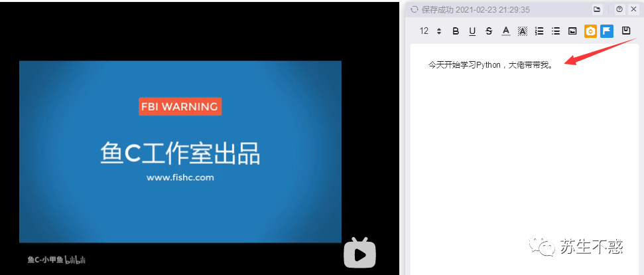The height and width of the screenshot is (275, 644).
Task: Click the sync status refresh icon
Action: (415, 9)
